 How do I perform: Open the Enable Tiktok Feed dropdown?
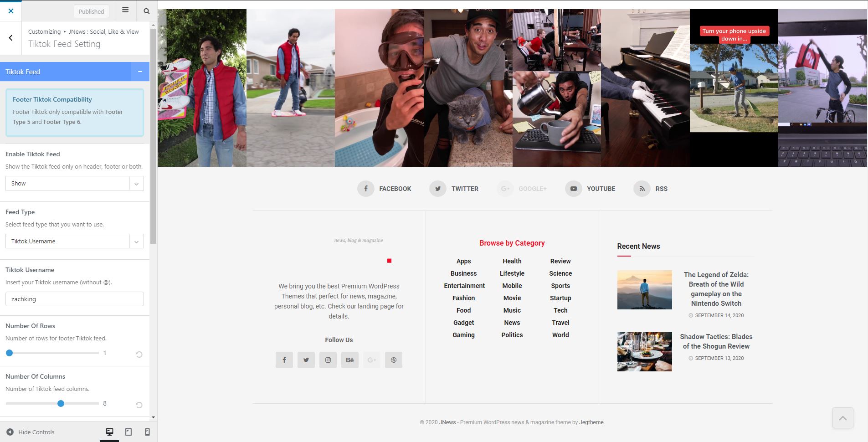pyautogui.click(x=75, y=183)
